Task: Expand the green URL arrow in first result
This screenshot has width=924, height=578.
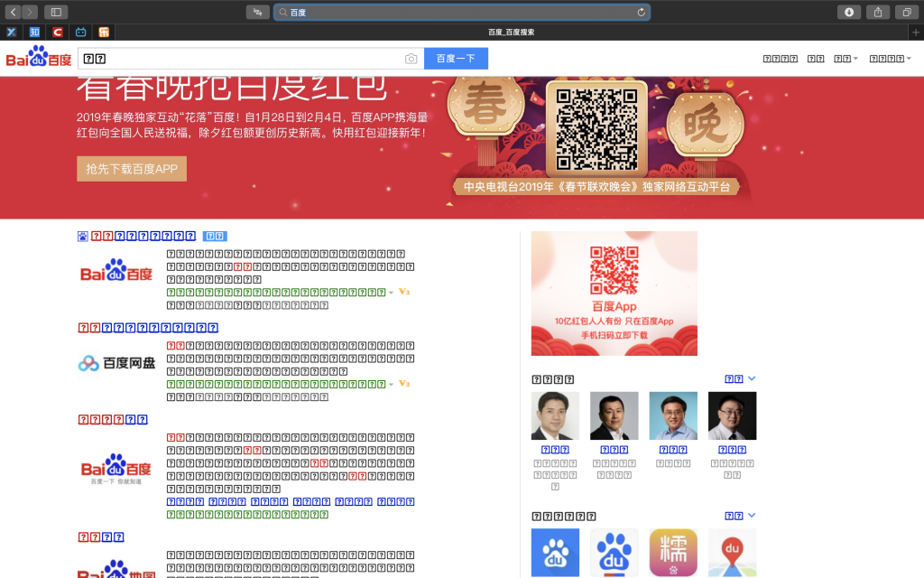Action: (x=391, y=293)
